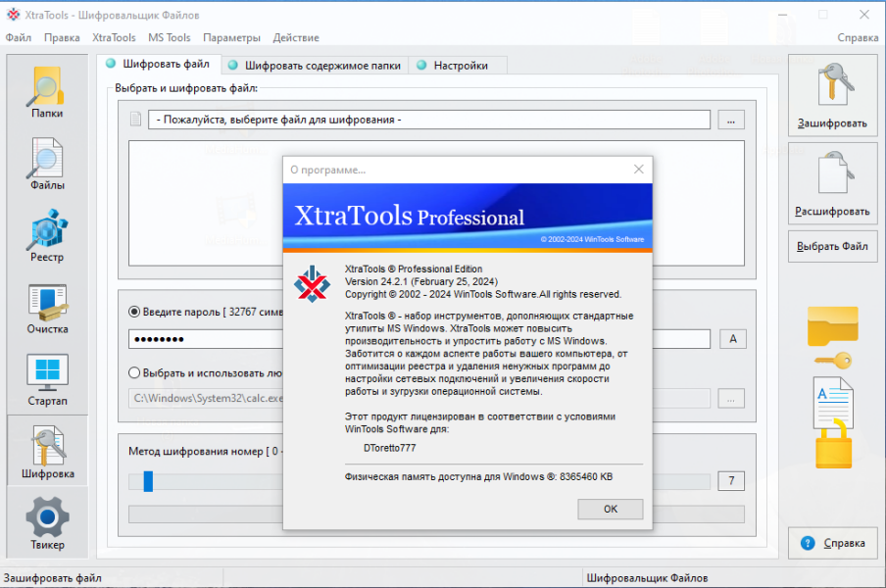
Task: Click the Version 24.2.1 text line
Action: click(421, 281)
